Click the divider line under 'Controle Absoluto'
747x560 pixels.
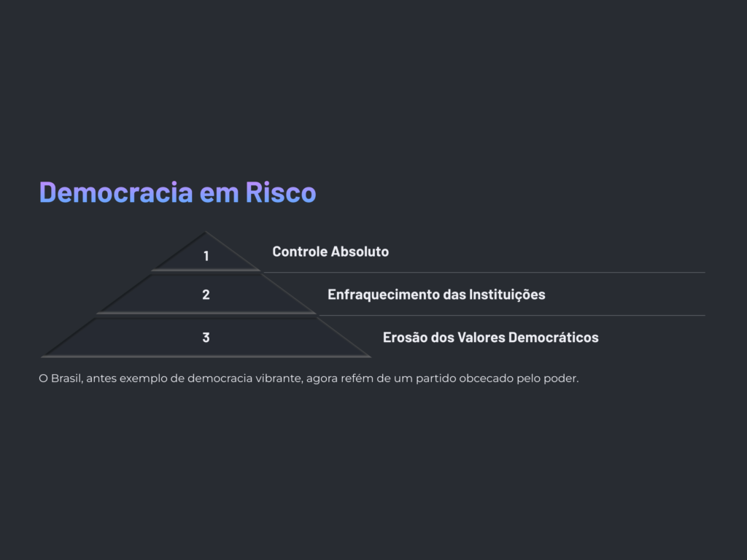tap(484, 273)
